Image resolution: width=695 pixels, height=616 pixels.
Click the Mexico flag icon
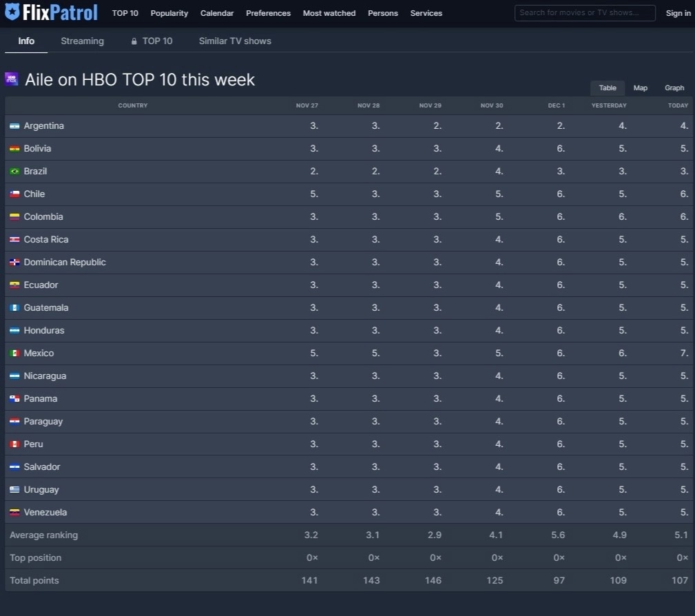click(14, 353)
